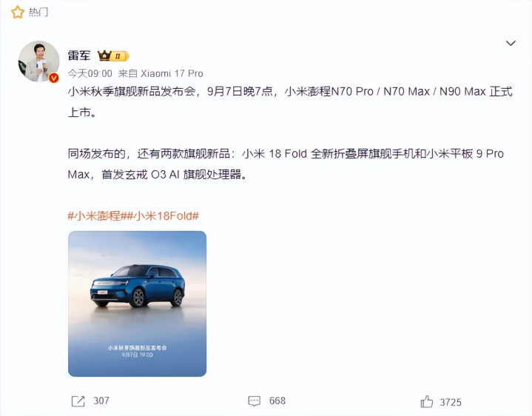Click the 热门 label at top
Image resolution: width=532 pixels, height=416 pixels.
click(38, 13)
